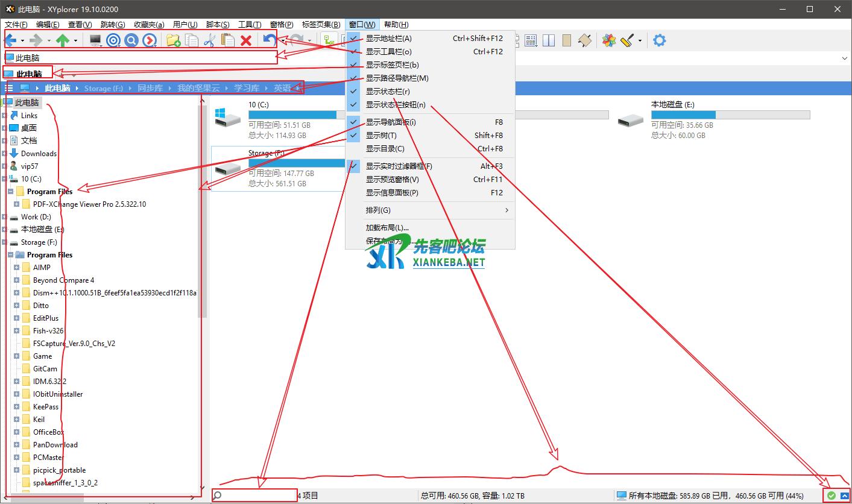Click the scissors Cut icon

tap(209, 40)
